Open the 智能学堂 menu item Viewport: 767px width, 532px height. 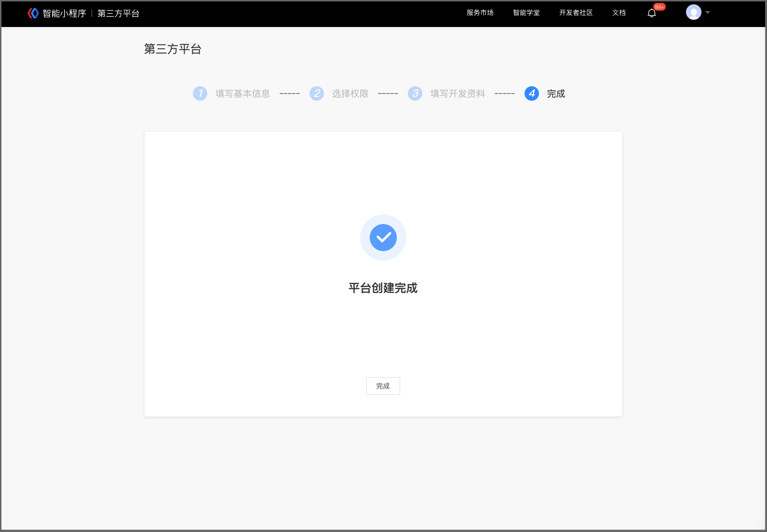(526, 13)
